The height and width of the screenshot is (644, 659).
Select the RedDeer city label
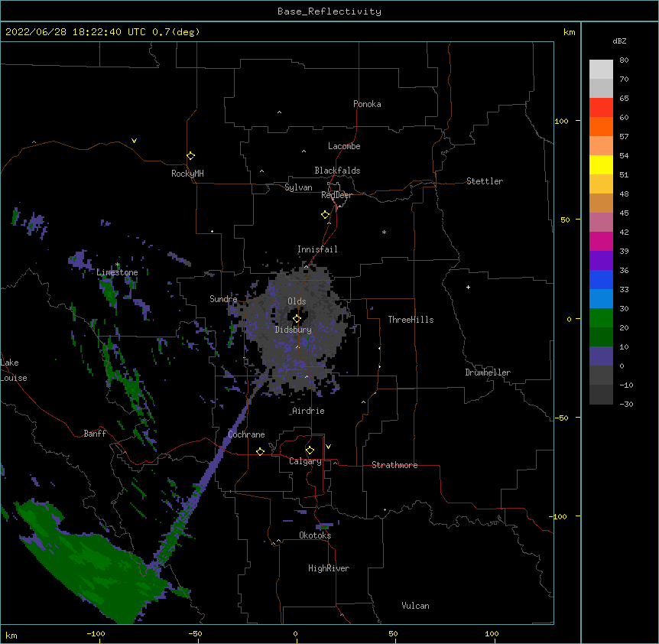point(336,195)
